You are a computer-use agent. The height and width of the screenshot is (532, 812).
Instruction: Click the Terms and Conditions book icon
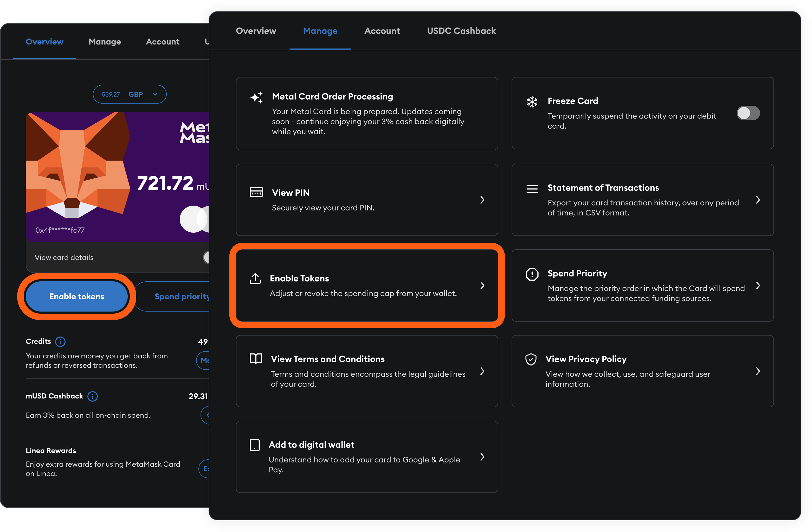256,359
